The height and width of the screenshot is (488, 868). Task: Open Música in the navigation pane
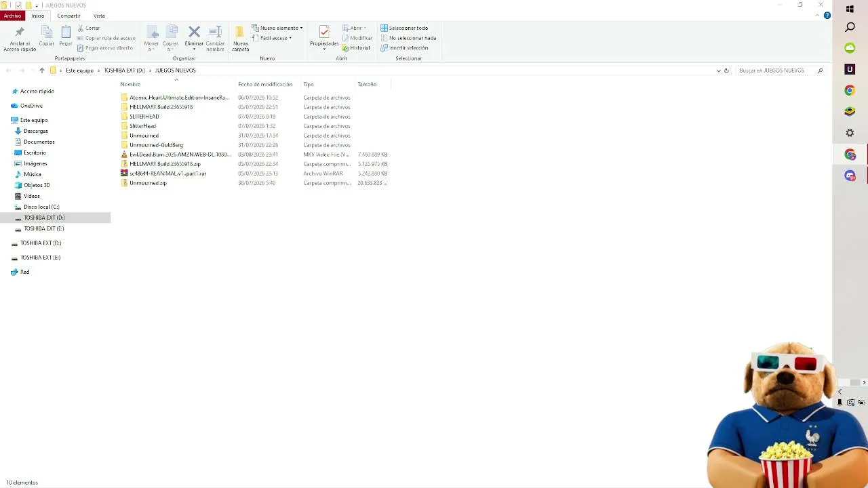click(x=28, y=174)
